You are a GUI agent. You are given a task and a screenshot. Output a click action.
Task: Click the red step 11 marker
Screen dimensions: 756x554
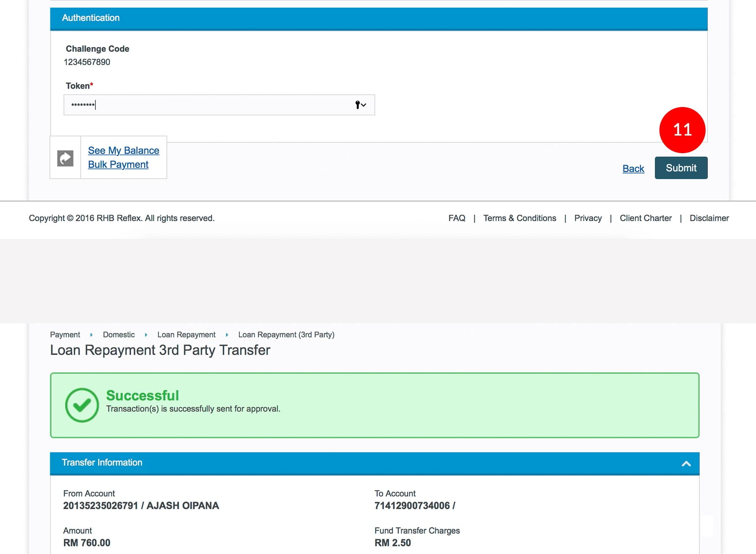[x=682, y=130]
